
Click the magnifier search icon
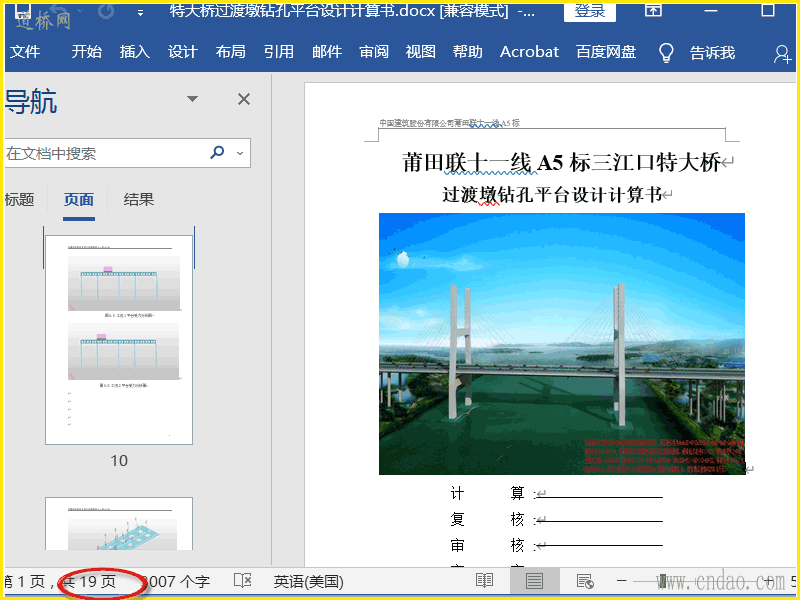[217, 152]
